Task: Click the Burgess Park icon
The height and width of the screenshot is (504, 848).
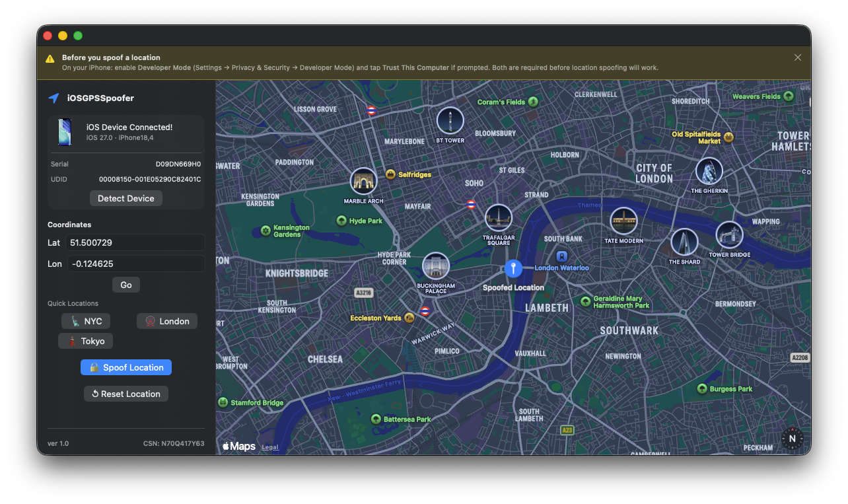Action: [701, 389]
